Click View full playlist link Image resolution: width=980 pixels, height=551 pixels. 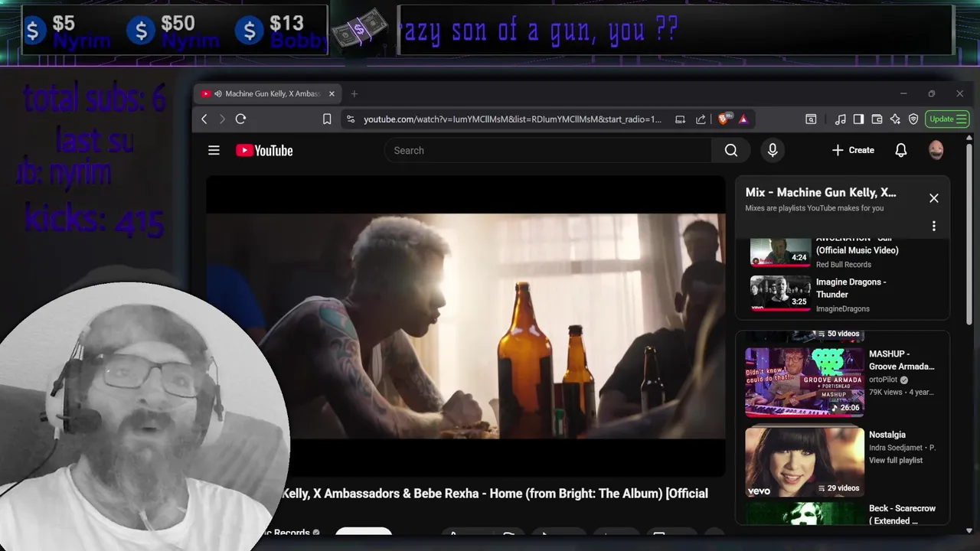click(x=896, y=461)
